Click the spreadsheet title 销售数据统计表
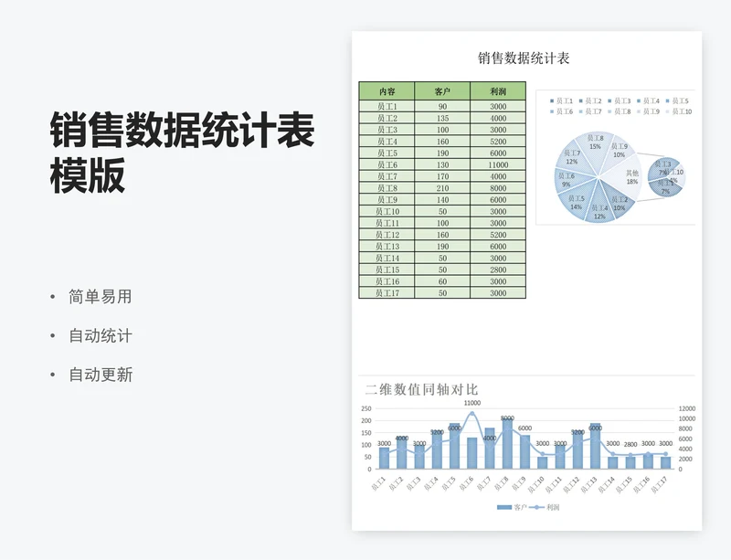This screenshot has height=560, width=731. click(524, 58)
